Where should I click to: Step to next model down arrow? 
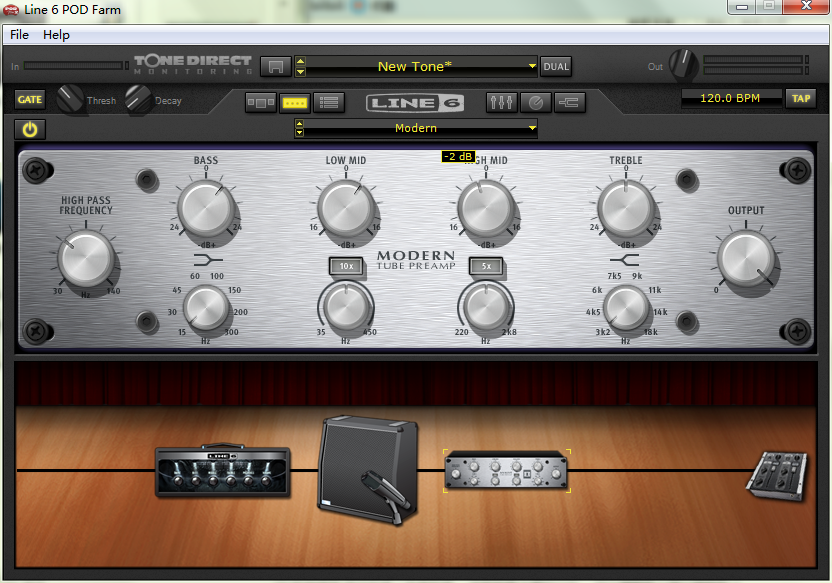[x=300, y=133]
